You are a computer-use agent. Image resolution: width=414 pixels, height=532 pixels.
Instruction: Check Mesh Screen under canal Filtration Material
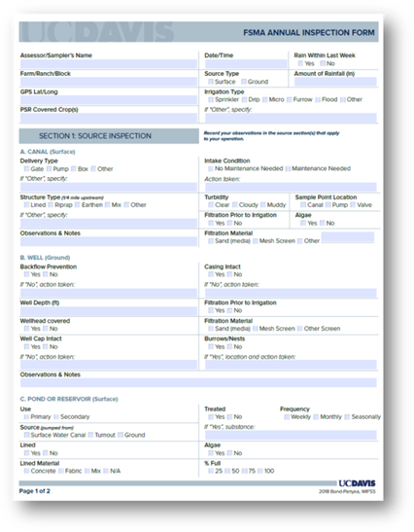[256, 241]
